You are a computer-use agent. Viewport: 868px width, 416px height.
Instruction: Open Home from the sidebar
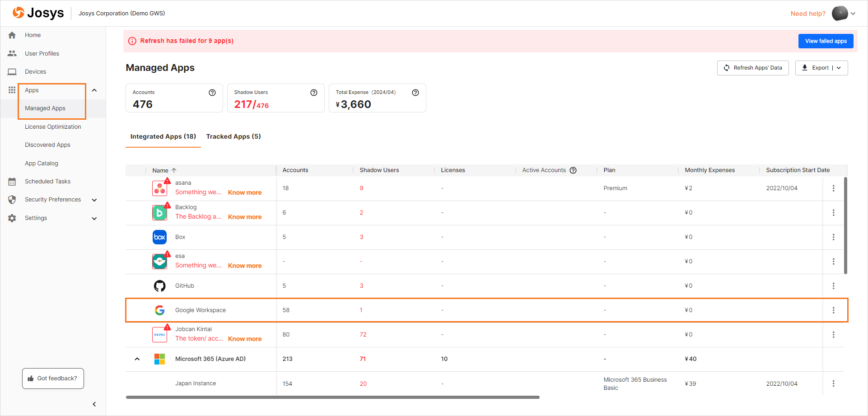click(x=33, y=35)
